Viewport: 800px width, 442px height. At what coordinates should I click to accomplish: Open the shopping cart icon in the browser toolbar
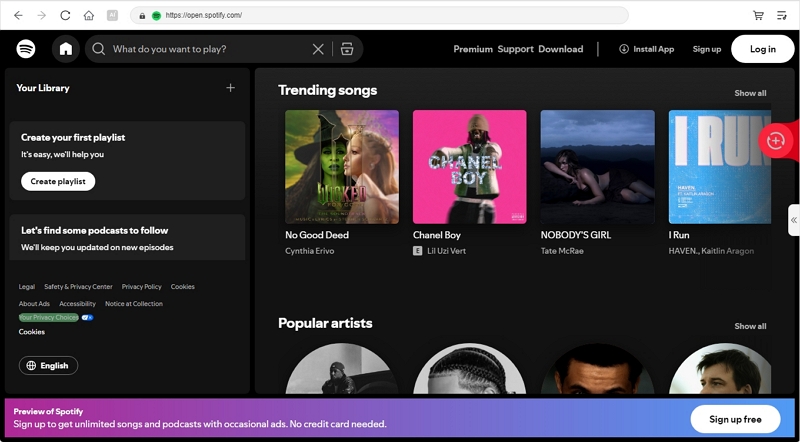coord(758,15)
